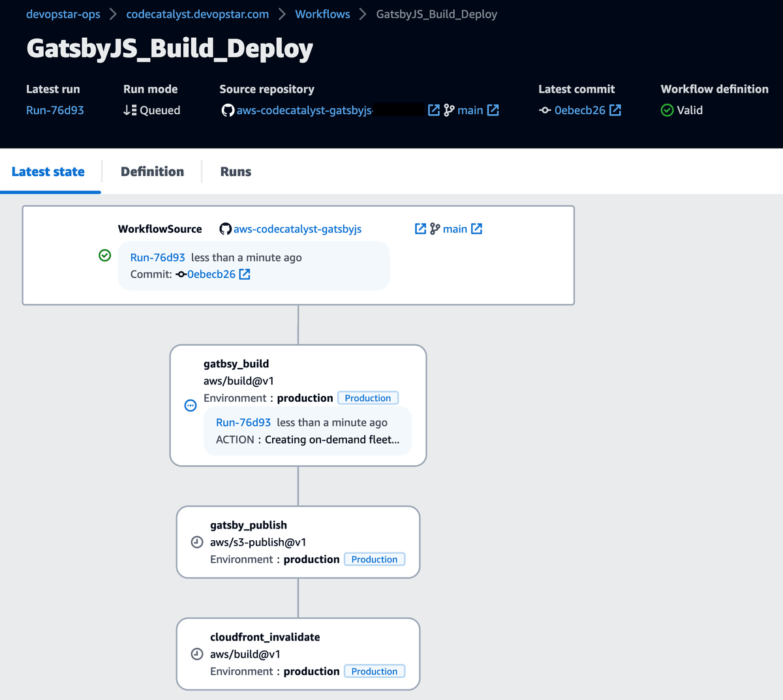The image size is (783, 700).
Task: Click the Production badge on cloudfront_invalidate
Action: point(375,671)
